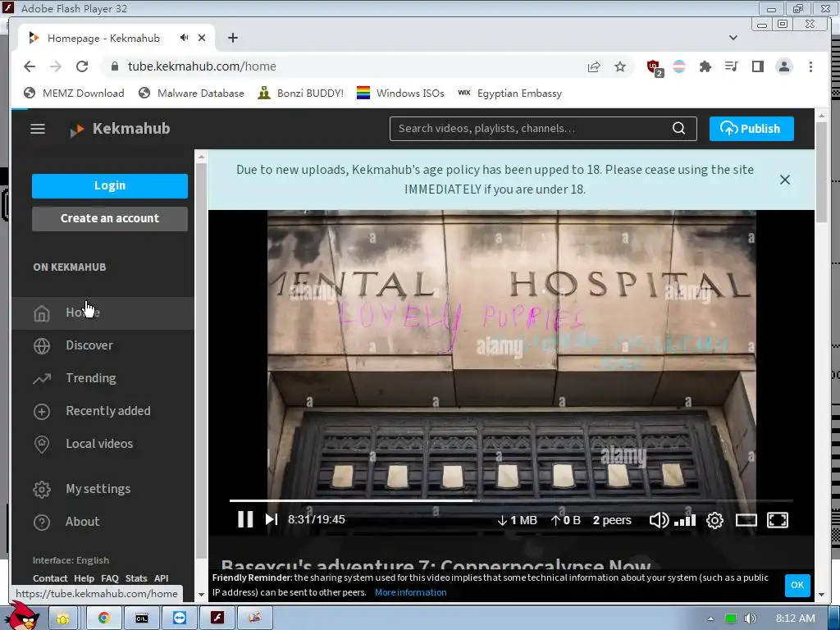840x630 pixels.
Task: Open the video player settings gear
Action: click(714, 520)
